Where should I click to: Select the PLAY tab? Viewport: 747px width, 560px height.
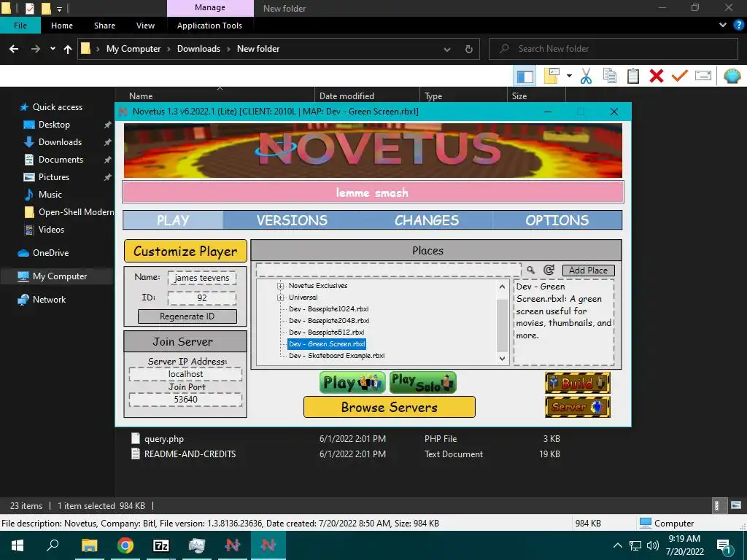(173, 220)
